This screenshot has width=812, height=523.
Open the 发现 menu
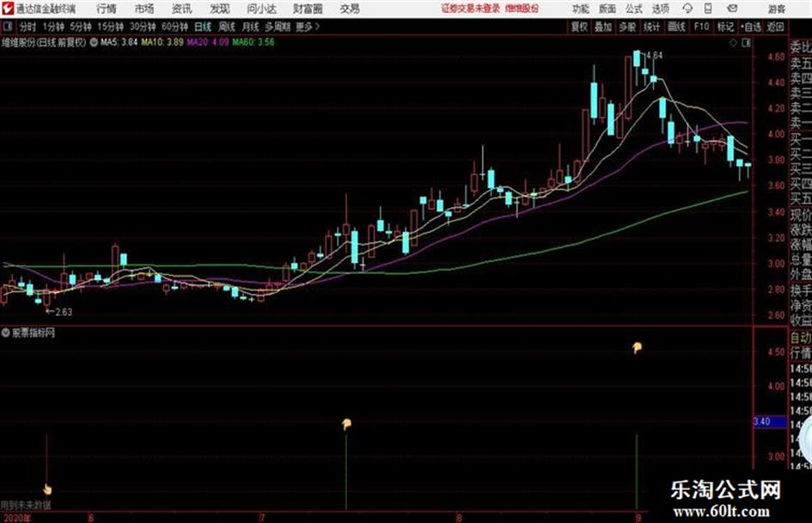click(x=220, y=9)
